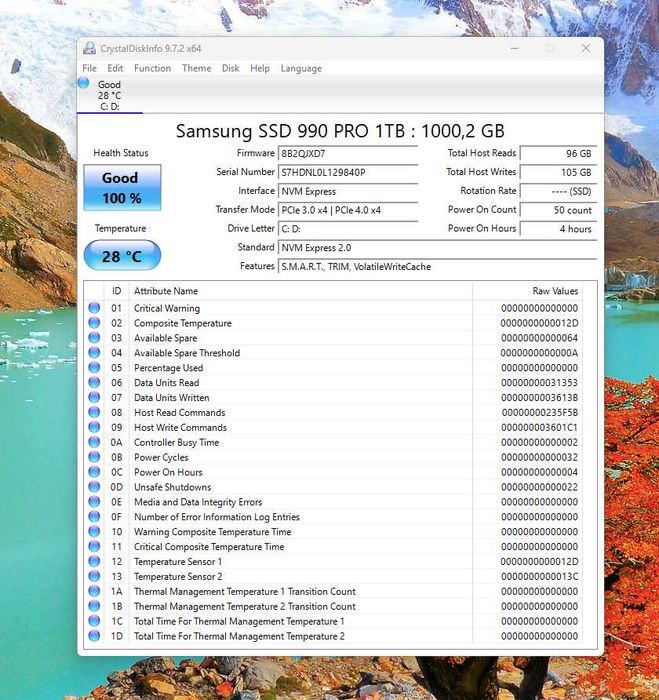The height and width of the screenshot is (700, 659).
Task: Click the Serial Number field
Action: point(348,172)
